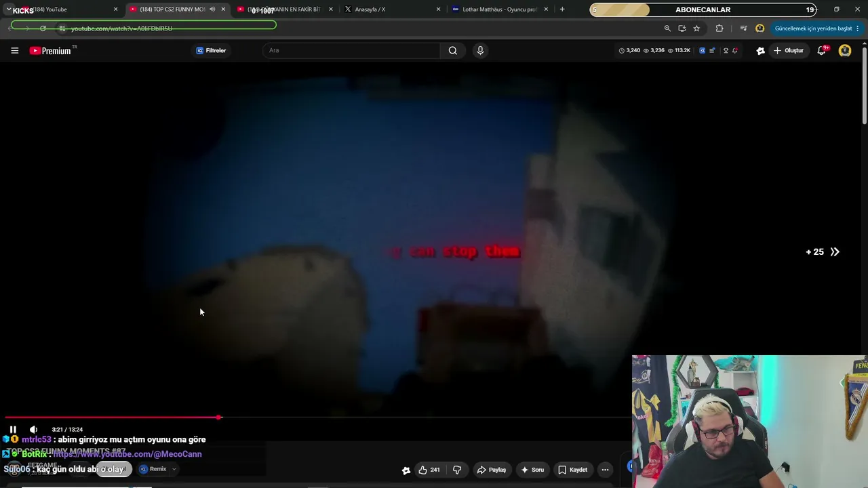Screen dimensions: 868x488
Task: Mute audio on CS2 FUNNY MOMENTS tab
Action: tap(212, 9)
